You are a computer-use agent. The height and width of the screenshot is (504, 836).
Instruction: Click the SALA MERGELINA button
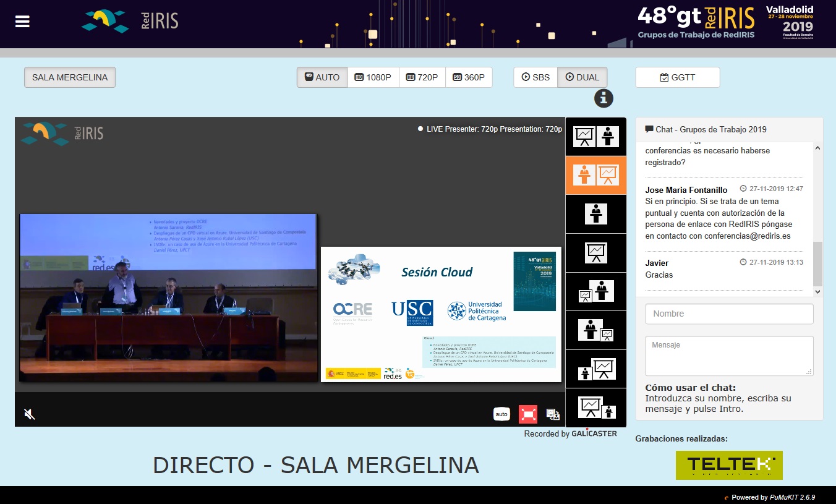point(70,77)
